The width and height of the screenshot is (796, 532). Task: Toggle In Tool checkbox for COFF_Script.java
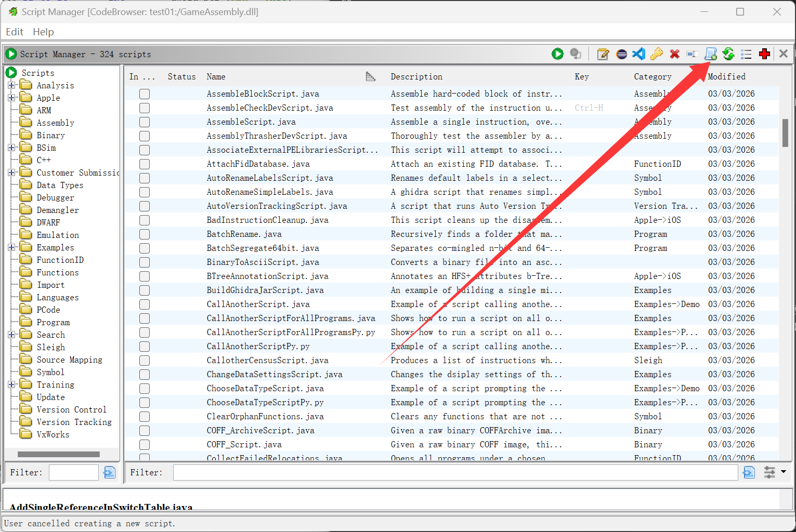145,445
